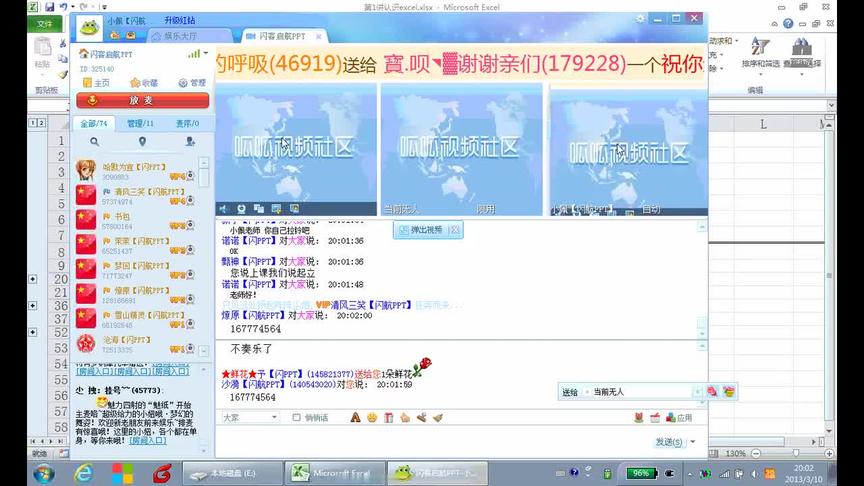
Task: Click the first 呱呱视频社区 video panel
Action: tap(296, 149)
